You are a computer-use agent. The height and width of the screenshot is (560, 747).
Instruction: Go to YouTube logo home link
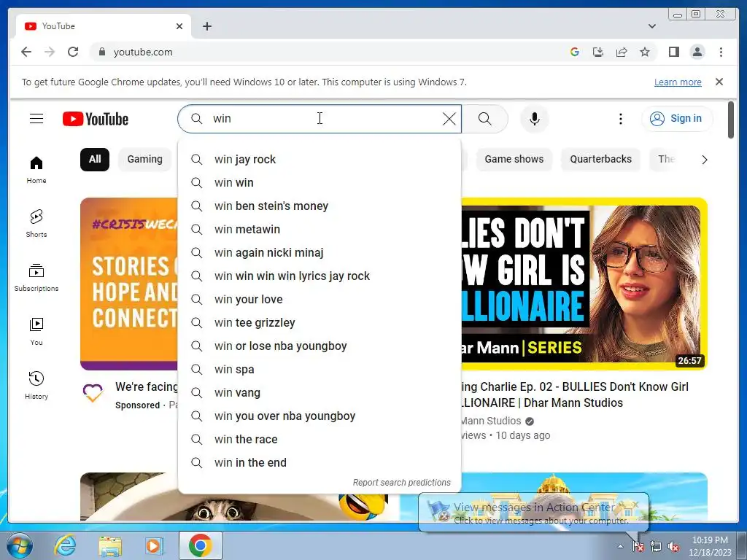click(x=96, y=119)
